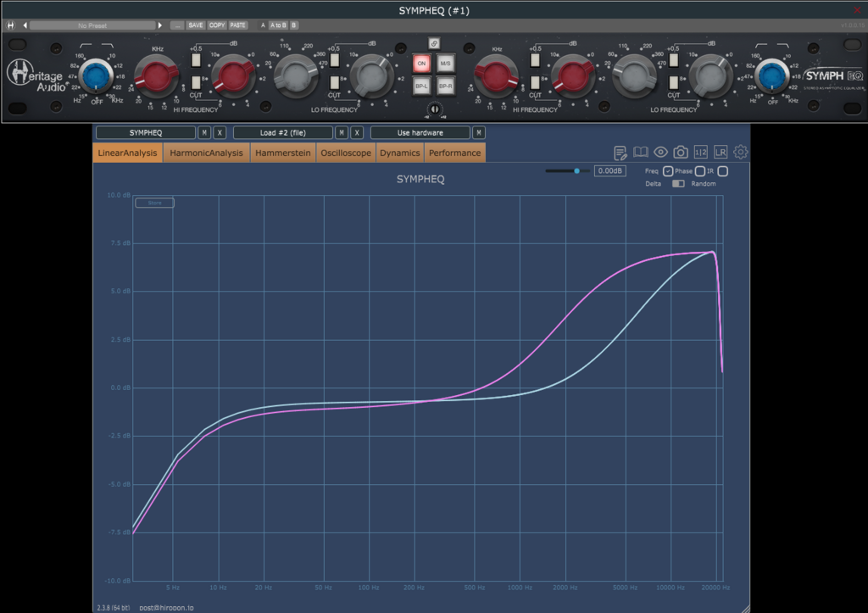Image resolution: width=868 pixels, height=613 pixels.
Task: Click the right channel grey LO gain knob
Action: 711,75
